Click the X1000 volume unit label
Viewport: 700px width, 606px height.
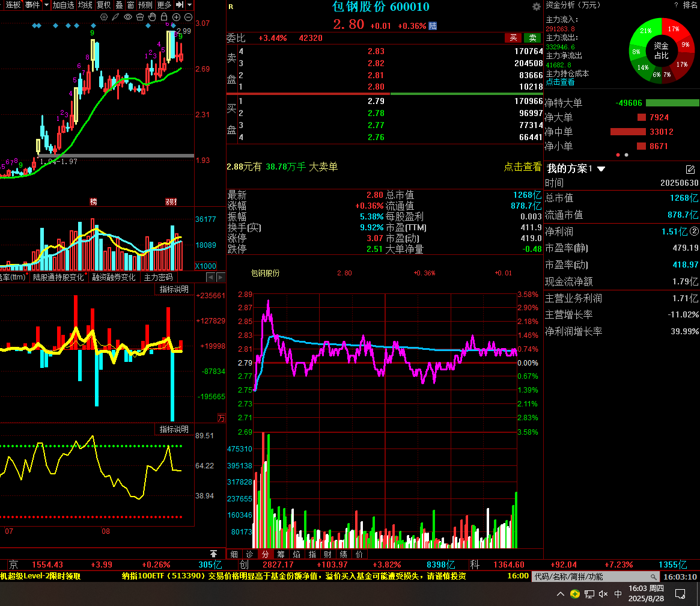coord(206,266)
